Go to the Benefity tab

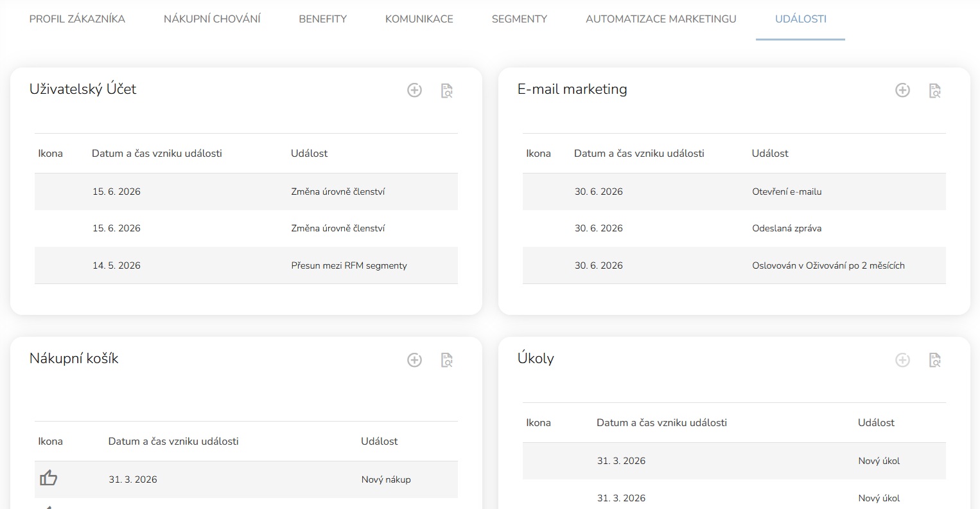click(322, 19)
